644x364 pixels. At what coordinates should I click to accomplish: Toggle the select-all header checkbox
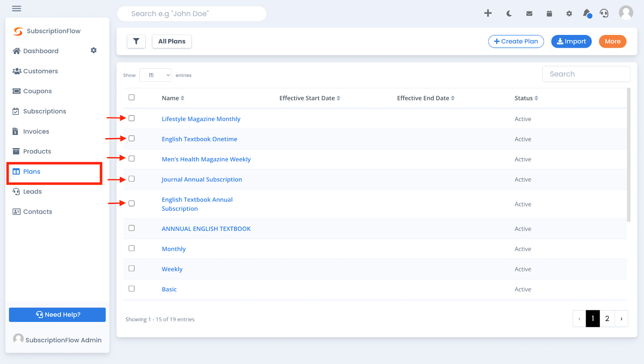click(132, 97)
